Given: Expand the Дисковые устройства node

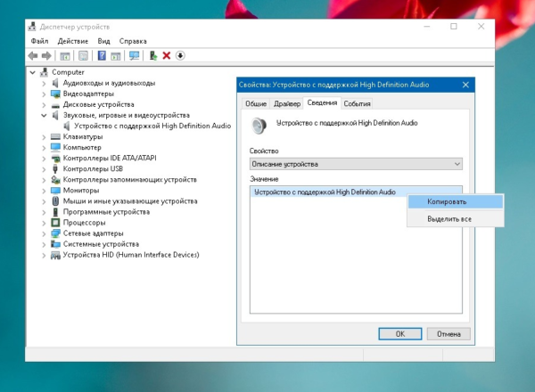Looking at the screenshot, I should (x=44, y=104).
